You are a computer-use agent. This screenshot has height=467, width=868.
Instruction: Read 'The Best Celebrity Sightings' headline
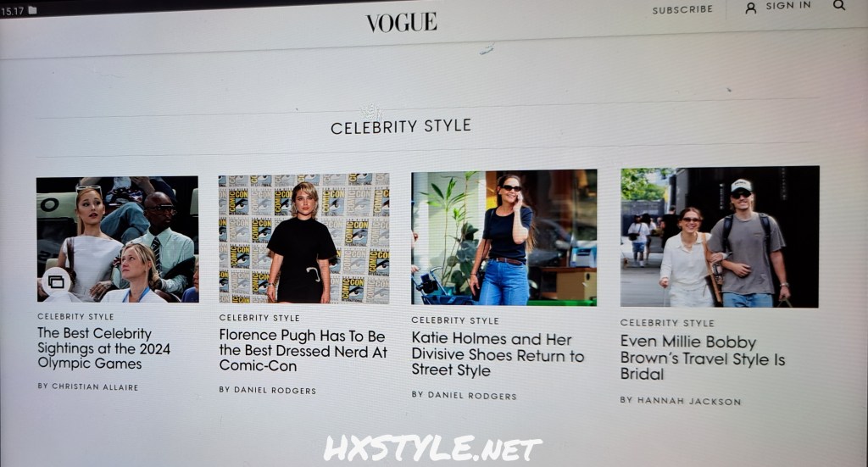pos(103,348)
